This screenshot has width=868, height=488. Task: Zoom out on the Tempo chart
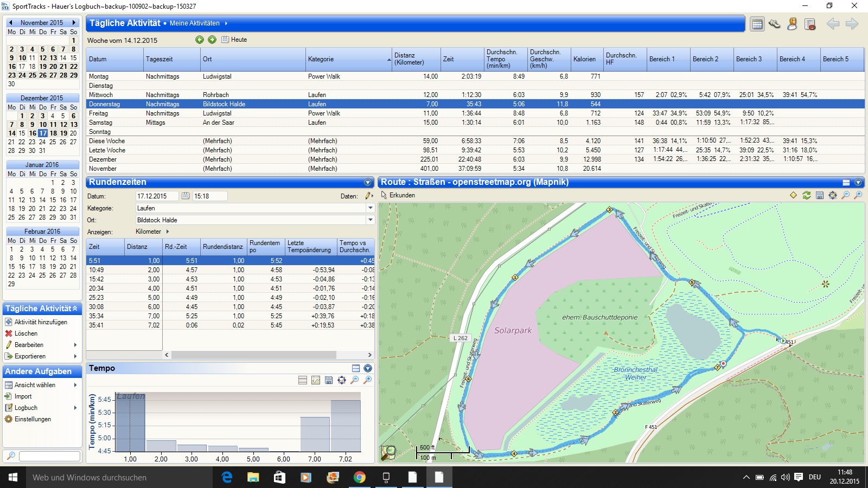point(355,380)
